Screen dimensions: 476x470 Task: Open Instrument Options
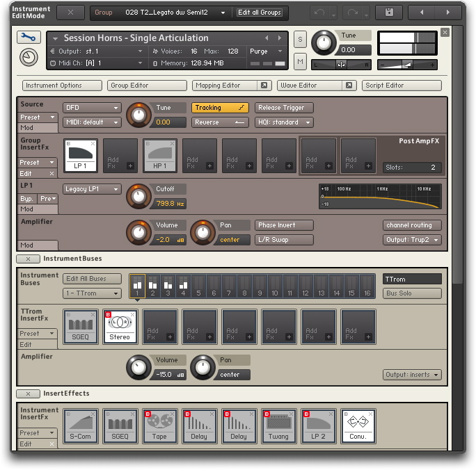pos(62,86)
